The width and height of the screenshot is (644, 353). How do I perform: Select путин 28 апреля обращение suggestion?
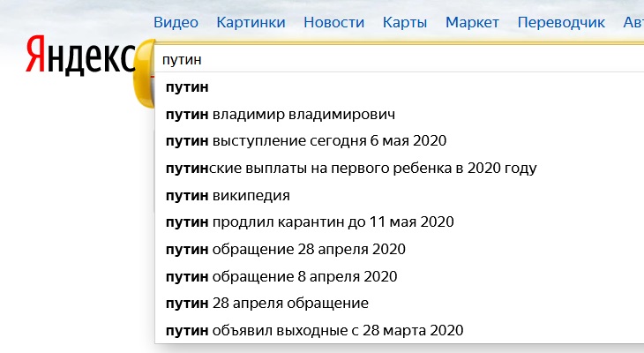[x=400, y=304]
